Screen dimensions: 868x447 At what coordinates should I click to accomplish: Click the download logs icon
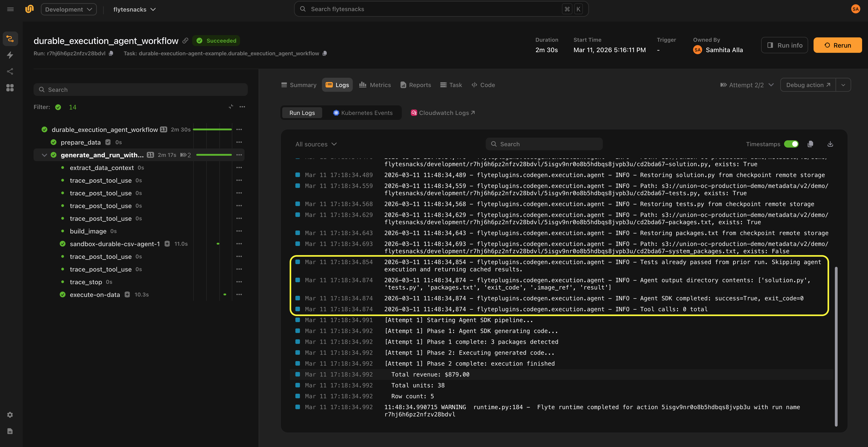coord(830,144)
